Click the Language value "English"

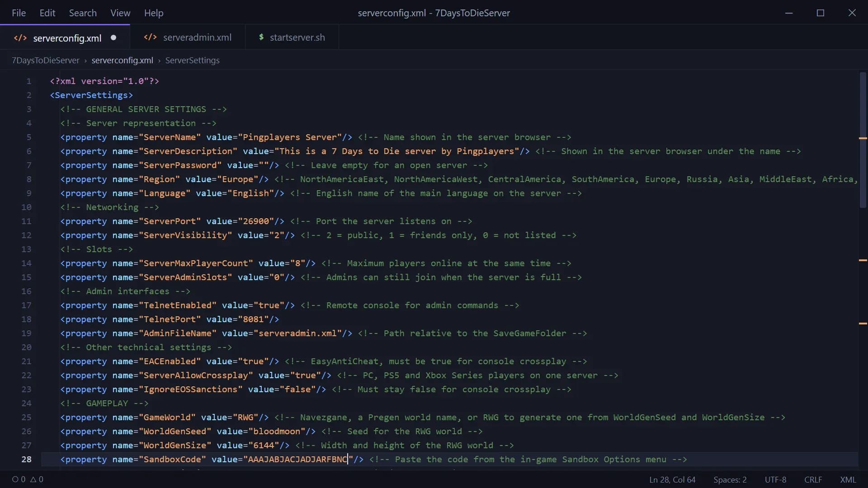(251, 193)
